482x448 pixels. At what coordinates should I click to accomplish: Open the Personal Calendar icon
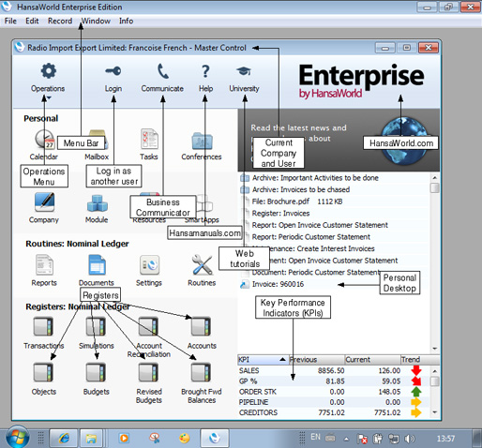[45, 140]
